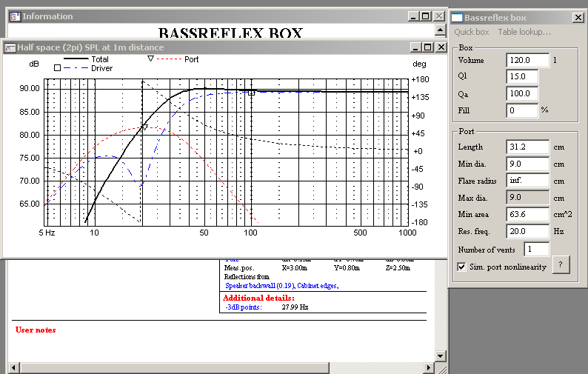Click the 27.99 Hz value

[x=295, y=307]
